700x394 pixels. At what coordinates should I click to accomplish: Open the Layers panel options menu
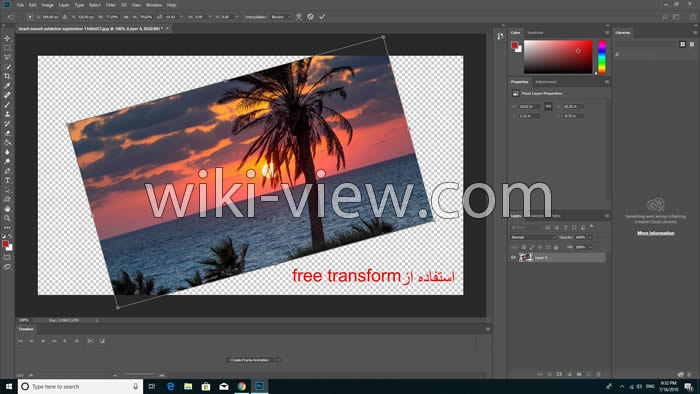[x=607, y=216]
